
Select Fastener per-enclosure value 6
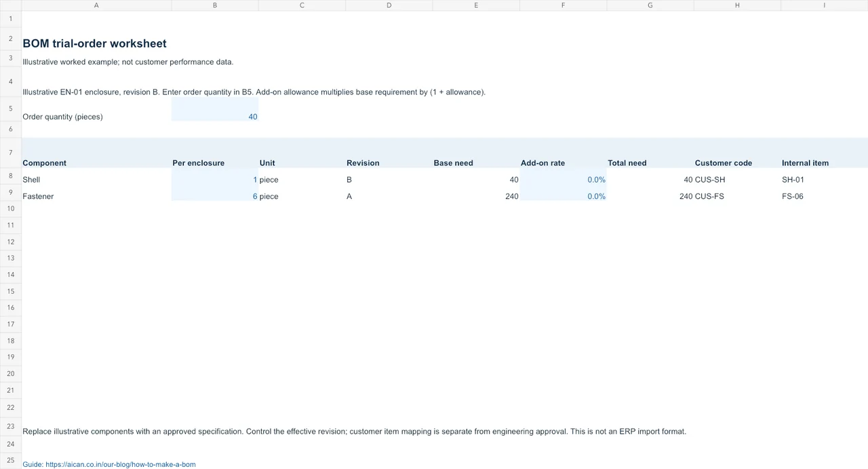click(x=215, y=193)
